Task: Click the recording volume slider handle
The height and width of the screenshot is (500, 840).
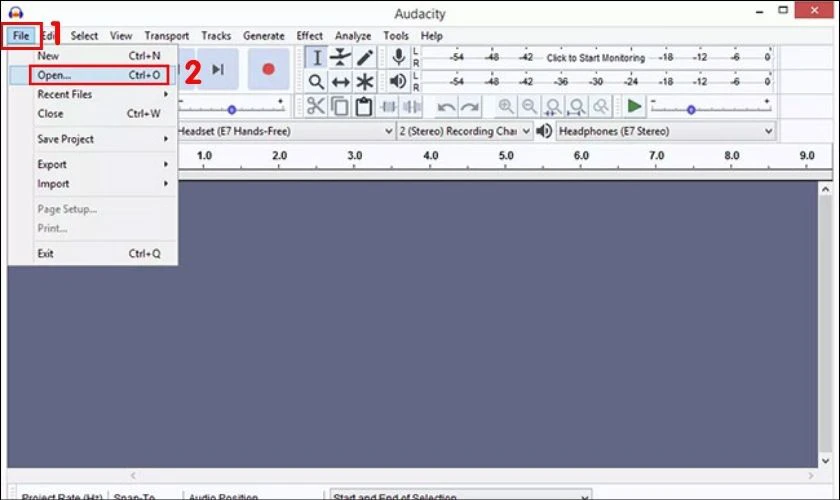Action: (231, 110)
